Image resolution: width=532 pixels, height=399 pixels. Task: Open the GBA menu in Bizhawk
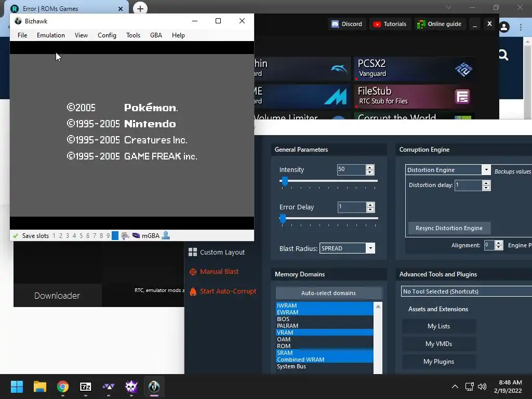tap(156, 35)
